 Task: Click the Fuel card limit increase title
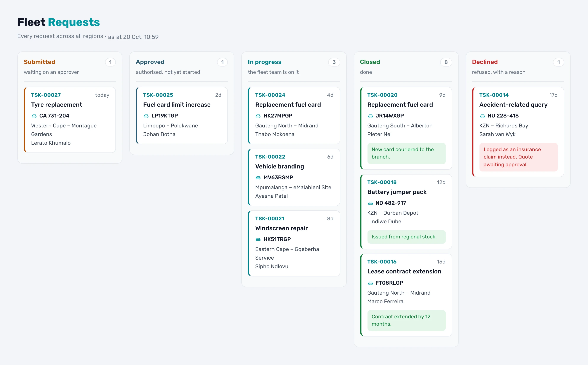[x=177, y=105]
